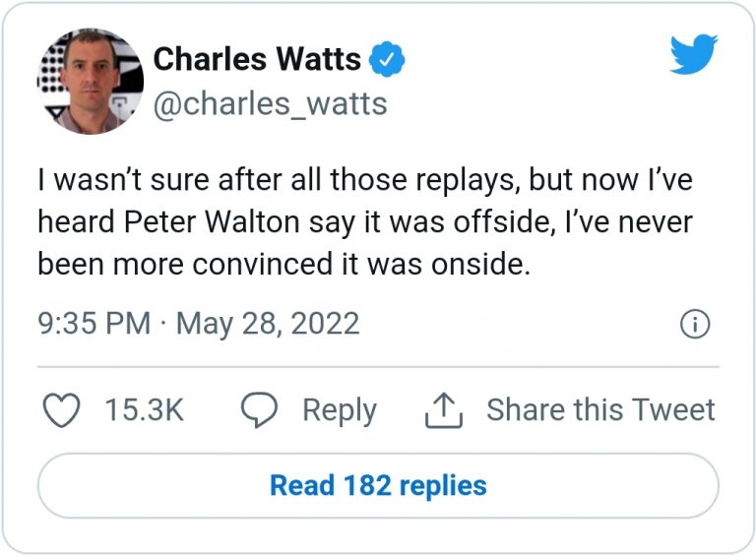Open the @charles_watts handle link

270,102
